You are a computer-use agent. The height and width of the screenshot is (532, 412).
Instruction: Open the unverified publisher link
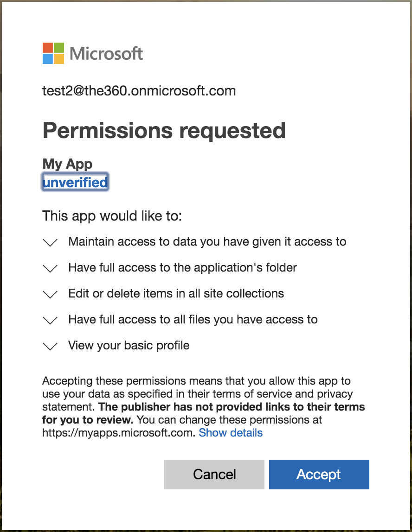click(x=75, y=183)
